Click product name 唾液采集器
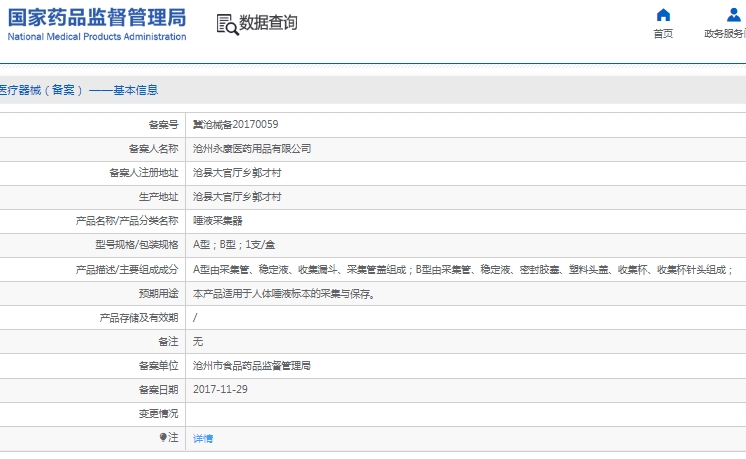Screen dimensions: 746x459 coord(217,221)
